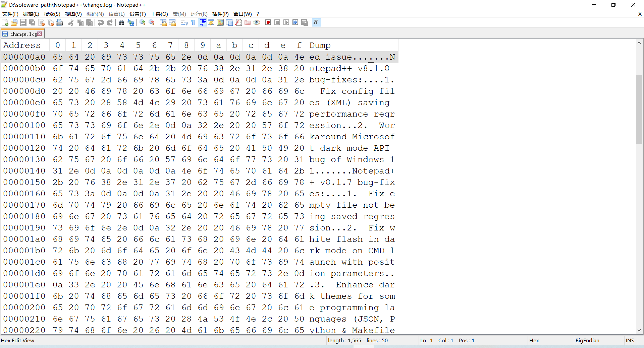The height and width of the screenshot is (348, 644).
Task: Open the 工具(O) menu
Action: tap(159, 14)
